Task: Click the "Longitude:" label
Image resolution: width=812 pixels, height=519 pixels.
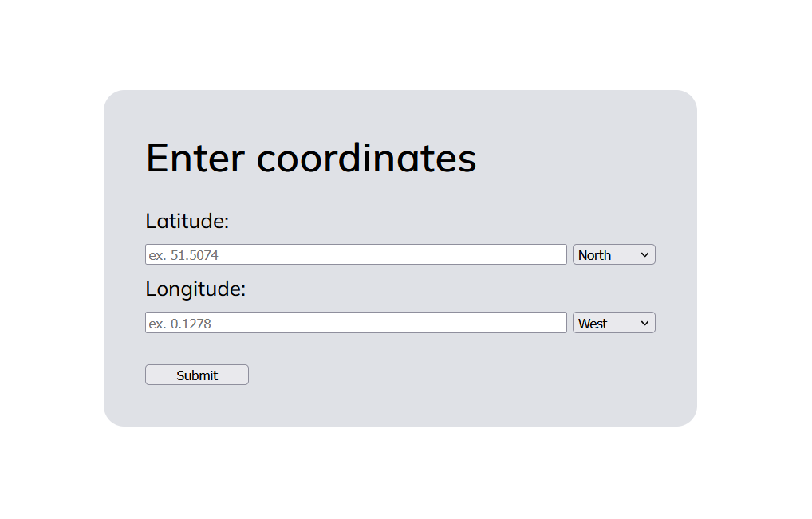Action: point(195,289)
